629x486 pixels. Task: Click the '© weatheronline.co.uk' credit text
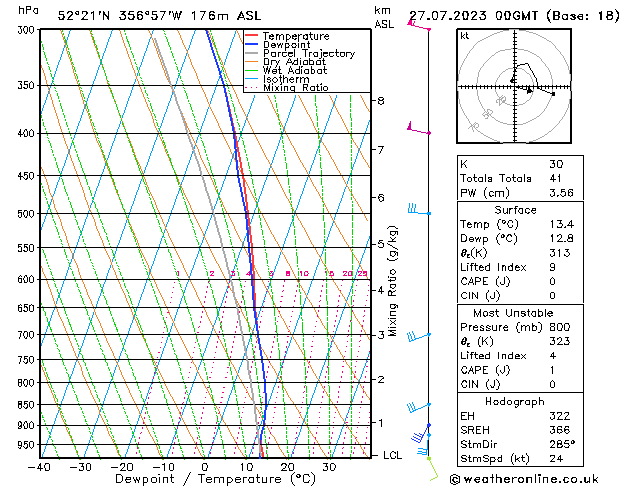pos(524,479)
